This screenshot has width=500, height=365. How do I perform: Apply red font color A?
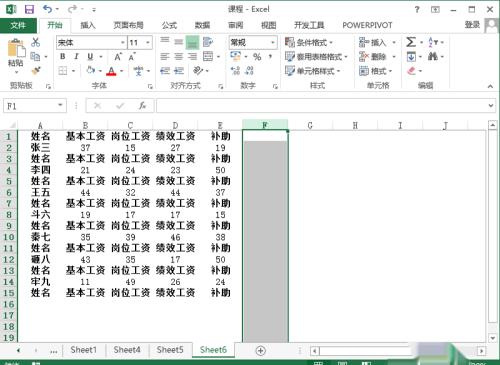(111, 71)
